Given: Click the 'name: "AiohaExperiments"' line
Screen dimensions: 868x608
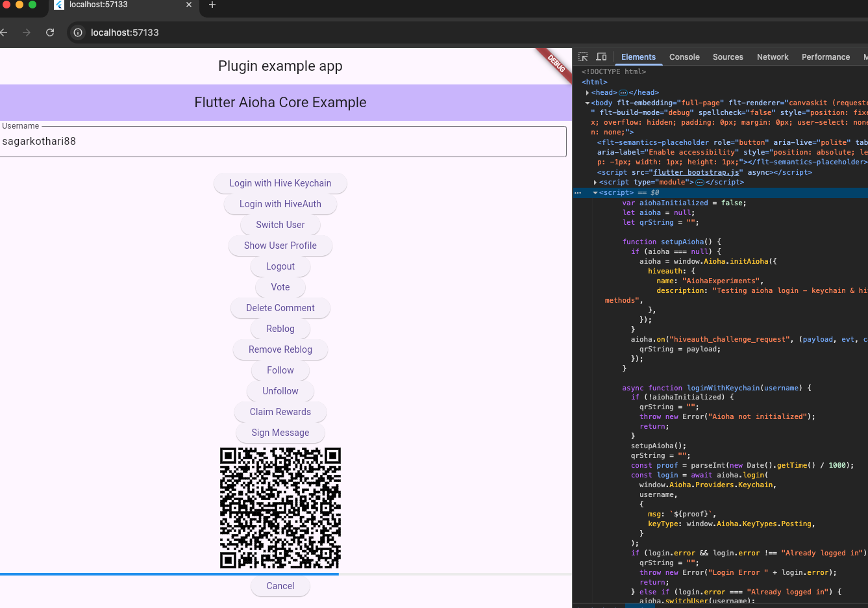Looking at the screenshot, I should [710, 281].
